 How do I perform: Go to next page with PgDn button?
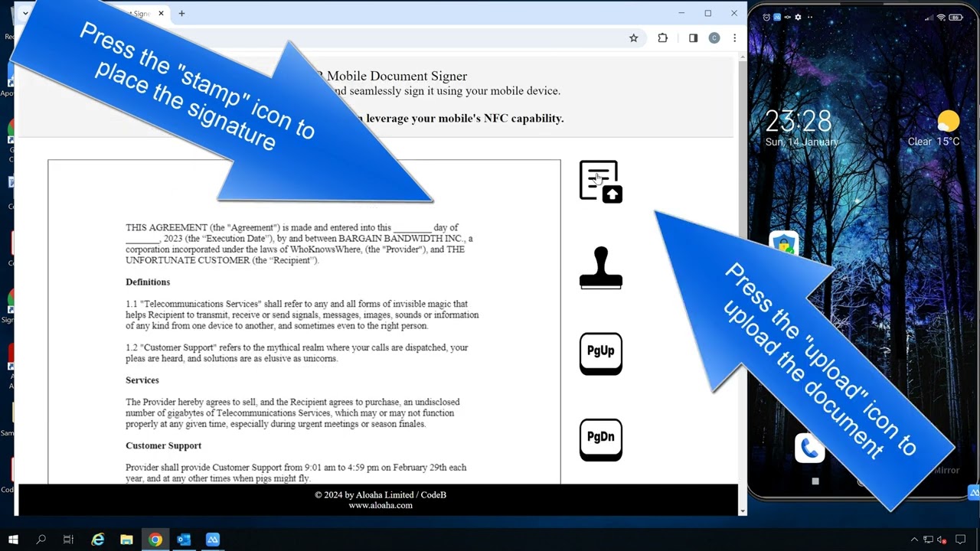(601, 440)
